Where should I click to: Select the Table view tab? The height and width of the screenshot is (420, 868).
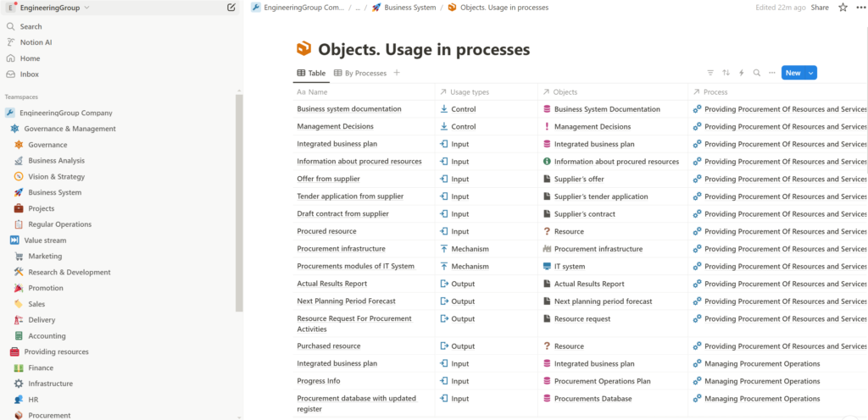311,73
